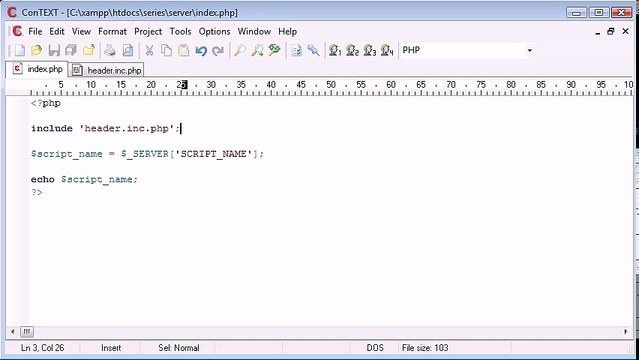
Task: Redo edit using grey arrow icon
Action: pyautogui.click(x=218, y=51)
